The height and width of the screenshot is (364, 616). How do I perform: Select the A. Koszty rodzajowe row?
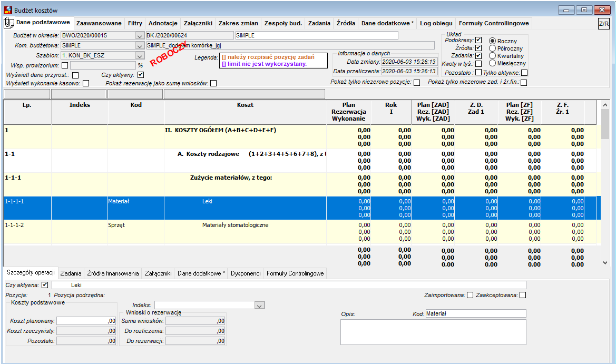coord(302,161)
